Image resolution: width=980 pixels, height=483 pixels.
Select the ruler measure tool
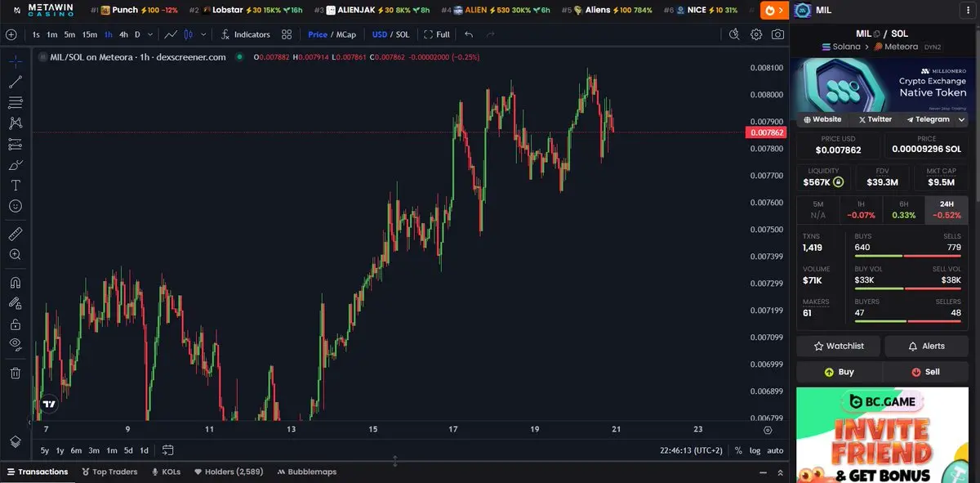click(x=15, y=234)
